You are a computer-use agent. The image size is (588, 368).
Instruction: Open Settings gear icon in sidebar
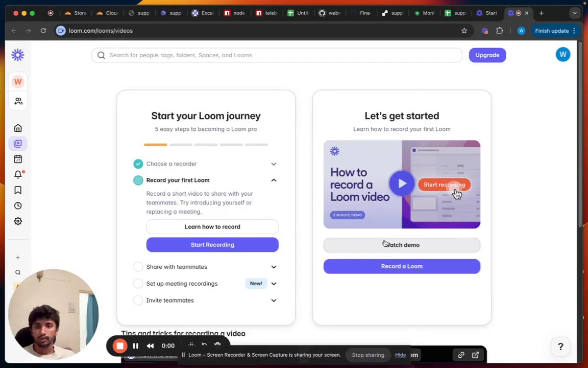point(18,221)
